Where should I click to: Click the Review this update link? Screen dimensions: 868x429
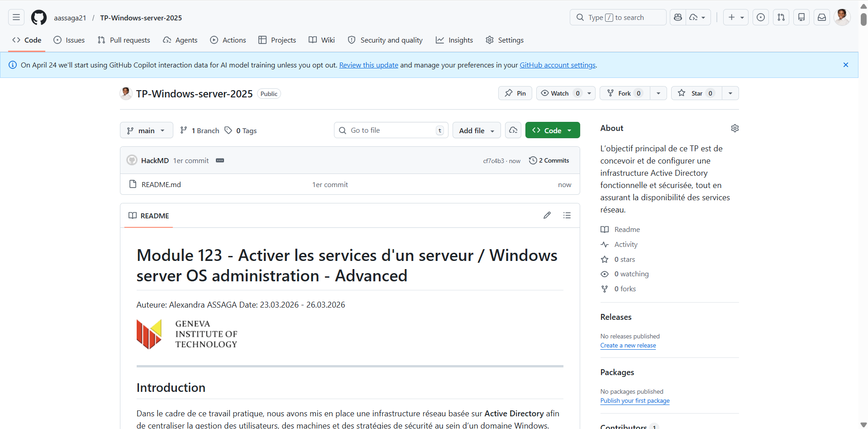click(369, 65)
